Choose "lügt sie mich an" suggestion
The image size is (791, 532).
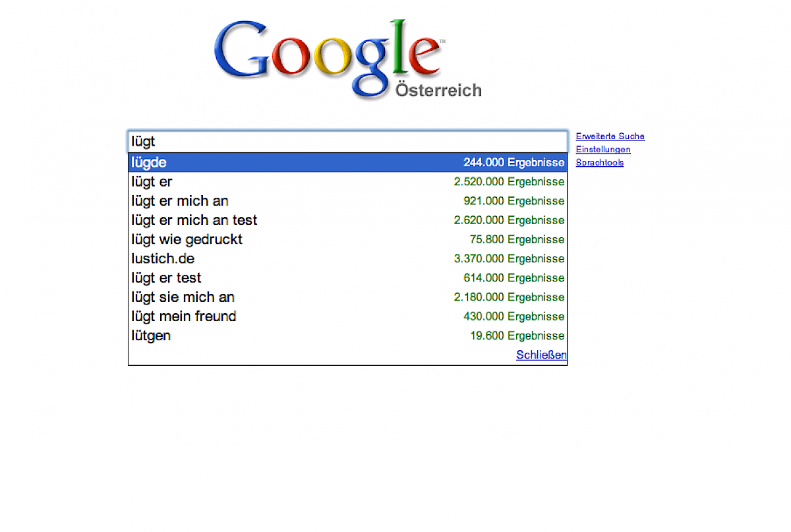click(x=183, y=297)
